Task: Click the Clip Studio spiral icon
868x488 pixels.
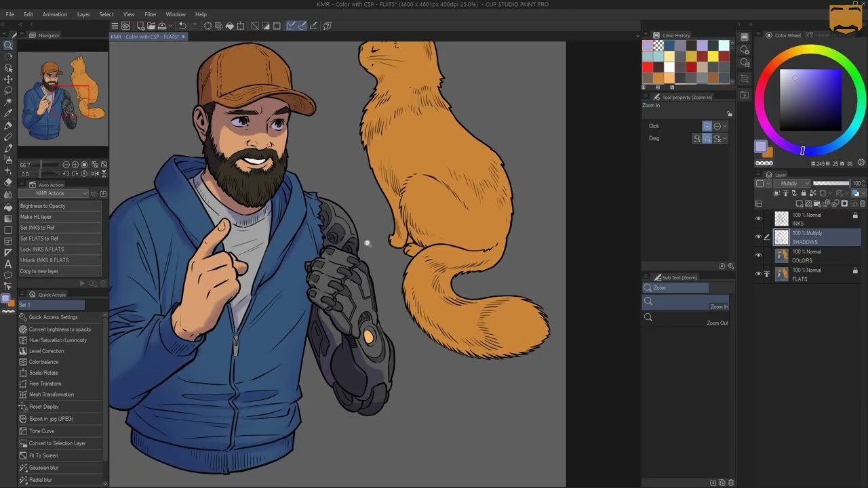Action: (126, 26)
